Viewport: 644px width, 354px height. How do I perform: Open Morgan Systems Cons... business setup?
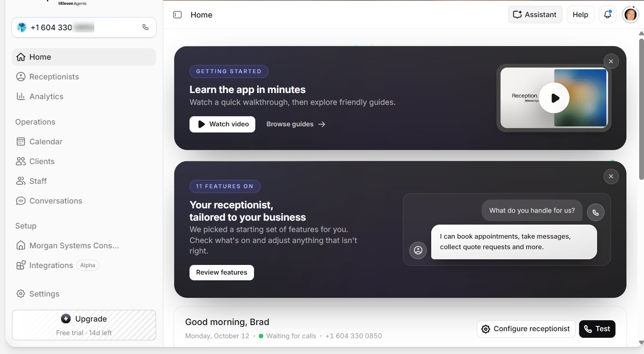84,246
